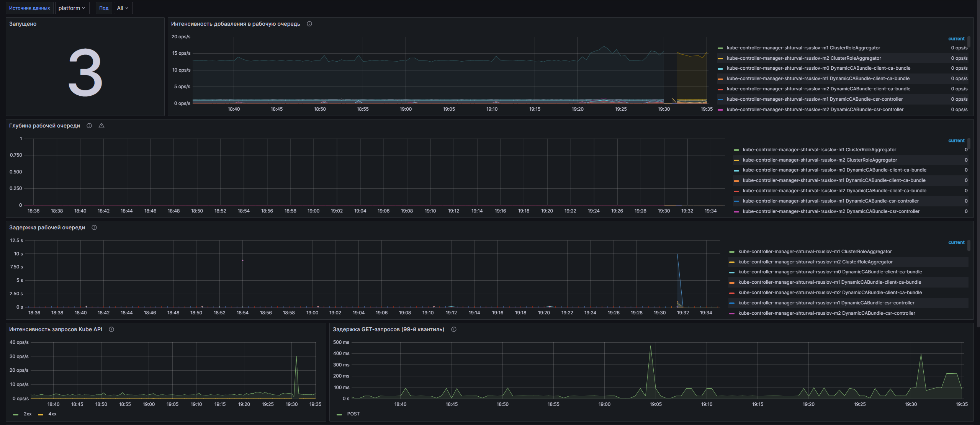Toggle 2xx series in Kube API legend
The image size is (980, 425).
point(27,414)
